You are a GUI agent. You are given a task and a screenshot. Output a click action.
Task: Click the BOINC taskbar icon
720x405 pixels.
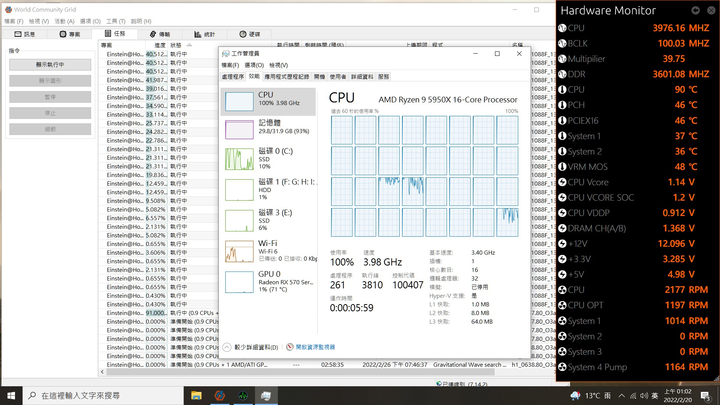click(x=219, y=395)
